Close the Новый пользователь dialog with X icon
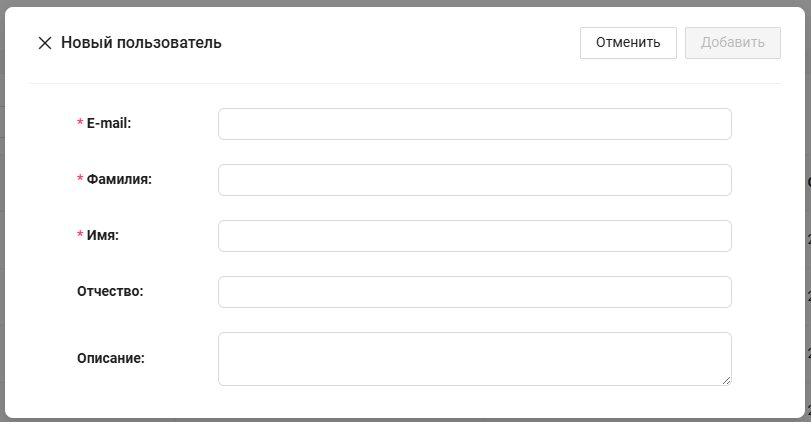This screenshot has height=422, width=811. pos(44,43)
